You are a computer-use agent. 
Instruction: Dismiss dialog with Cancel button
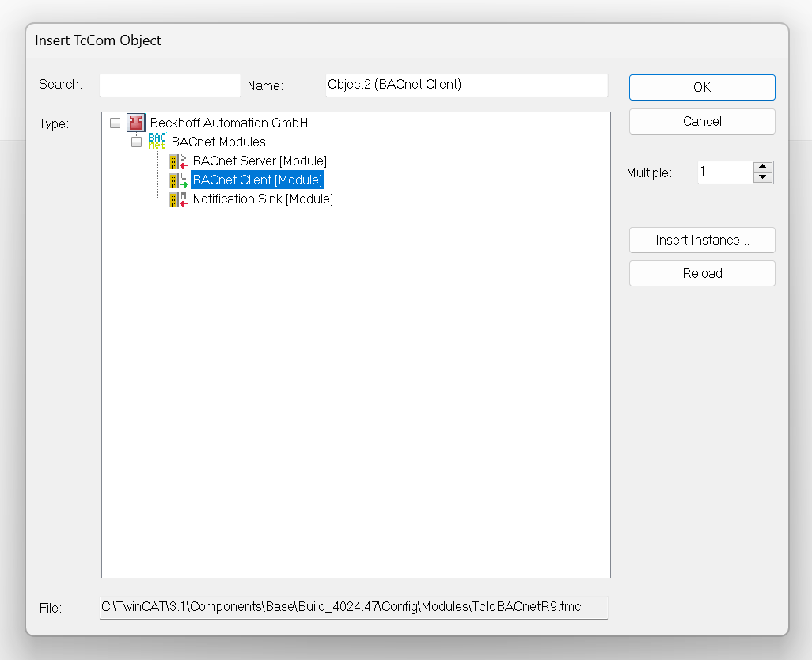click(x=702, y=122)
